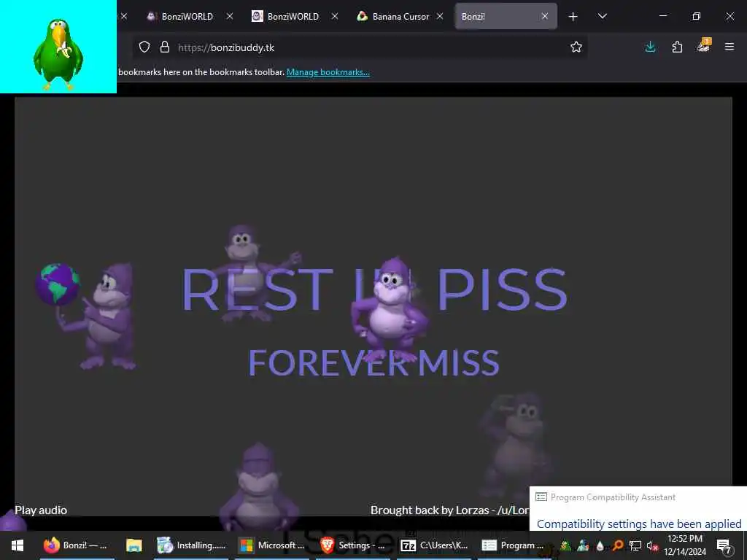Click the Brought back by Lorzas credit
The image size is (747, 560).
[x=449, y=510]
